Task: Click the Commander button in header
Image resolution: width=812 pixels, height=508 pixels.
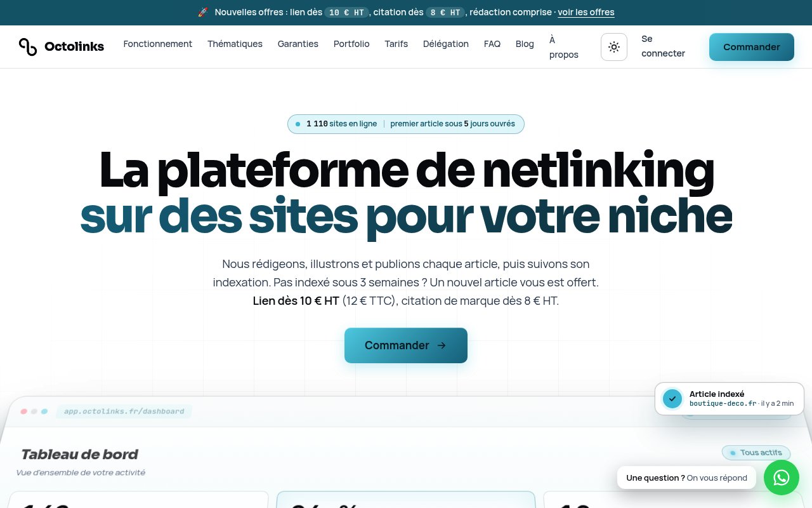Action: [752, 47]
